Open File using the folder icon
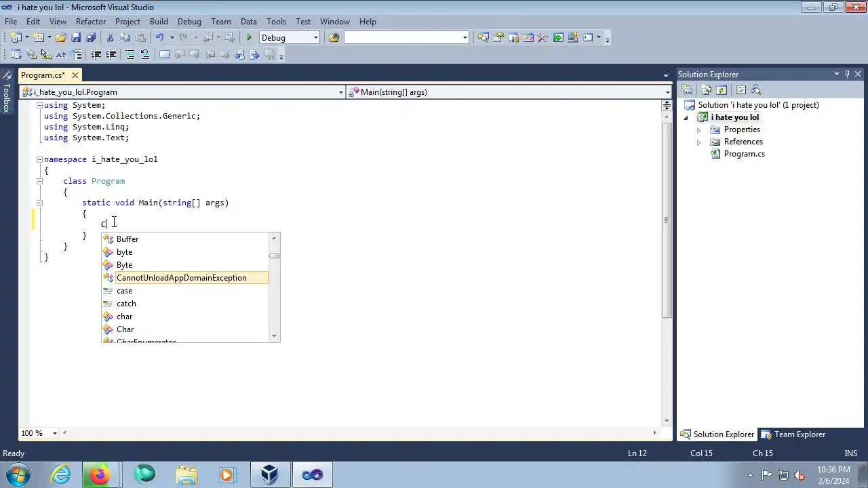Viewport: 868px width, 488px height. (60, 38)
